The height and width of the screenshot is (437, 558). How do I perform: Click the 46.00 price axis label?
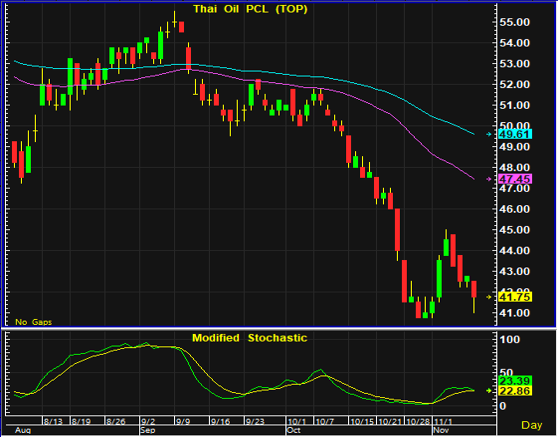515,209
